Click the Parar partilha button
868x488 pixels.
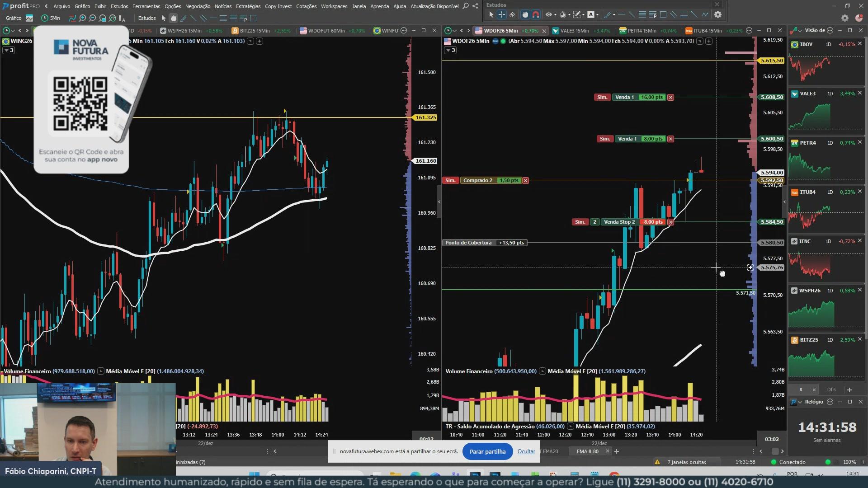pos(487,451)
